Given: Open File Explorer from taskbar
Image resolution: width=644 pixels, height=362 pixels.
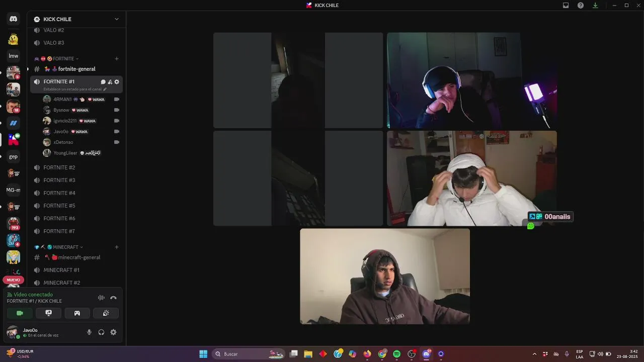Looking at the screenshot, I should (308, 354).
